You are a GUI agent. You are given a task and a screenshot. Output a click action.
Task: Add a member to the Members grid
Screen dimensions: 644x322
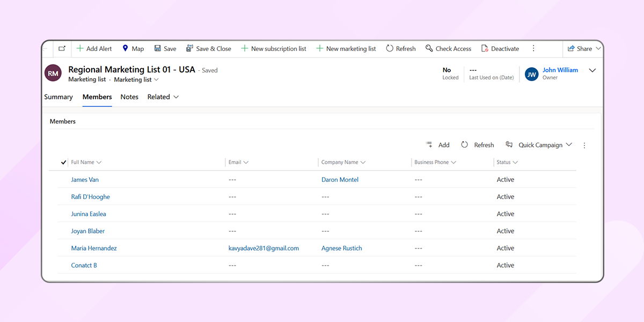[438, 145]
